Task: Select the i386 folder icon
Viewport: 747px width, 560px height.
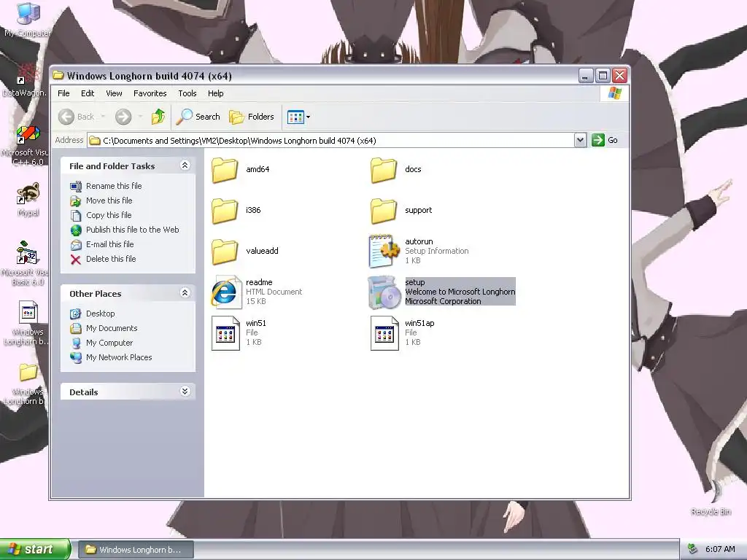Action: coord(225,211)
